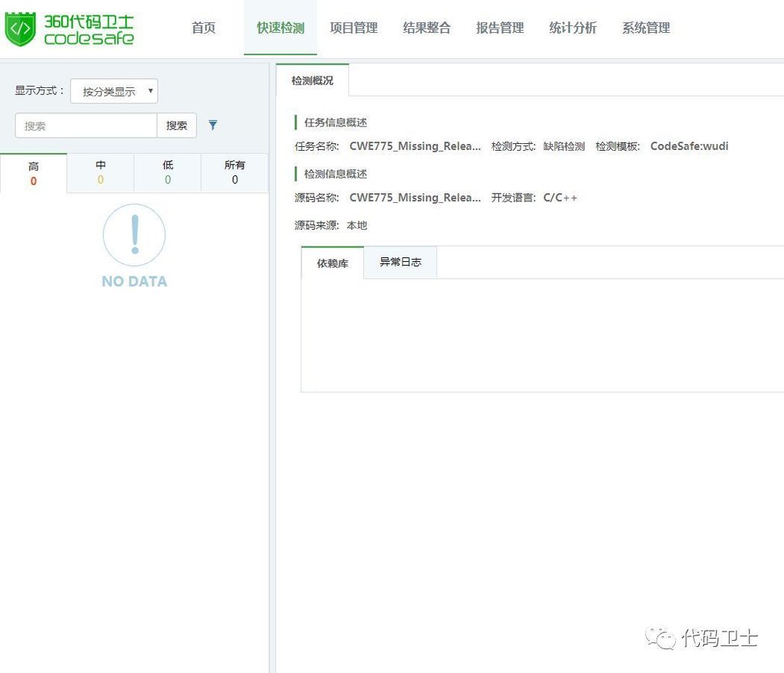
Task: Click the NO DATA exclamation icon
Action: coord(134,235)
